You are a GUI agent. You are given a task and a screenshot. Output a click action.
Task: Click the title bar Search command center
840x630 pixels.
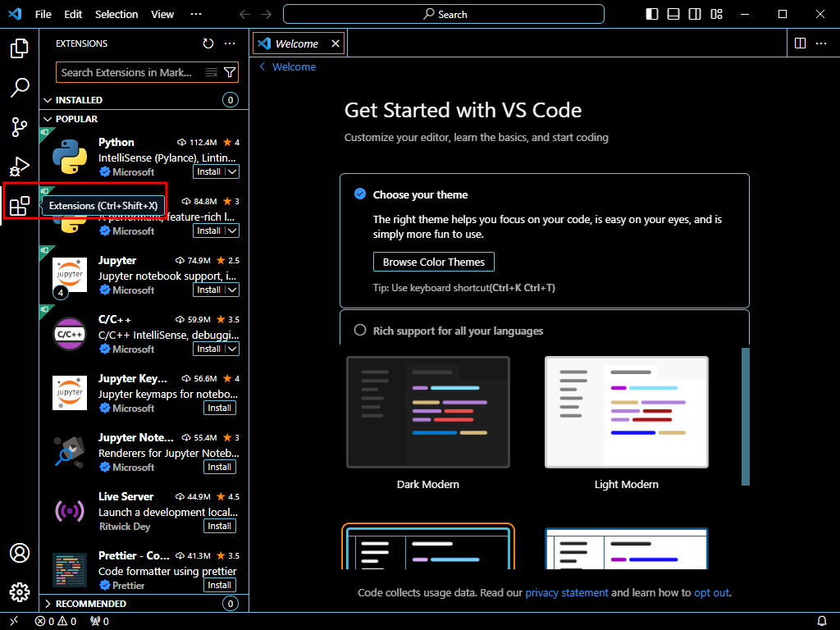click(444, 15)
